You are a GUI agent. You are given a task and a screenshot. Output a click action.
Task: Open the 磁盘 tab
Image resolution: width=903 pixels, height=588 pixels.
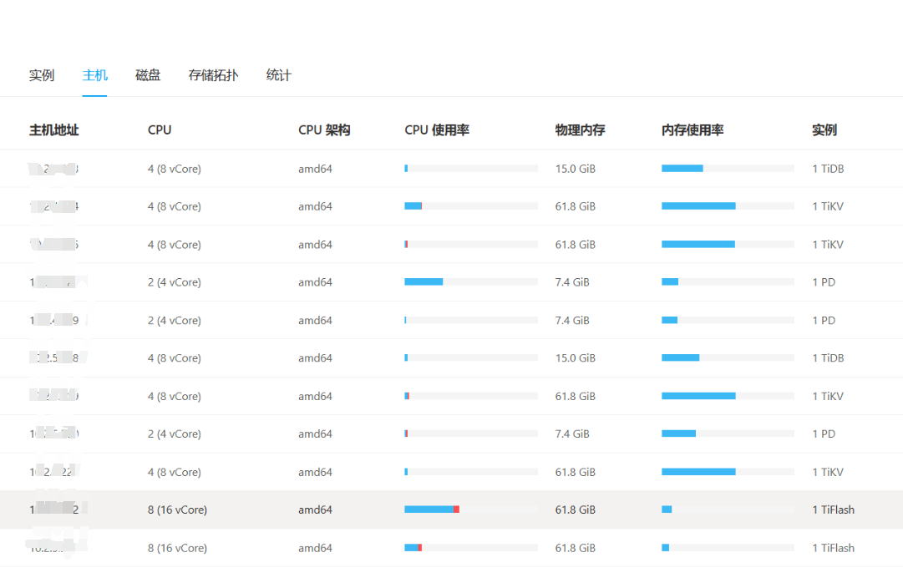click(x=147, y=75)
